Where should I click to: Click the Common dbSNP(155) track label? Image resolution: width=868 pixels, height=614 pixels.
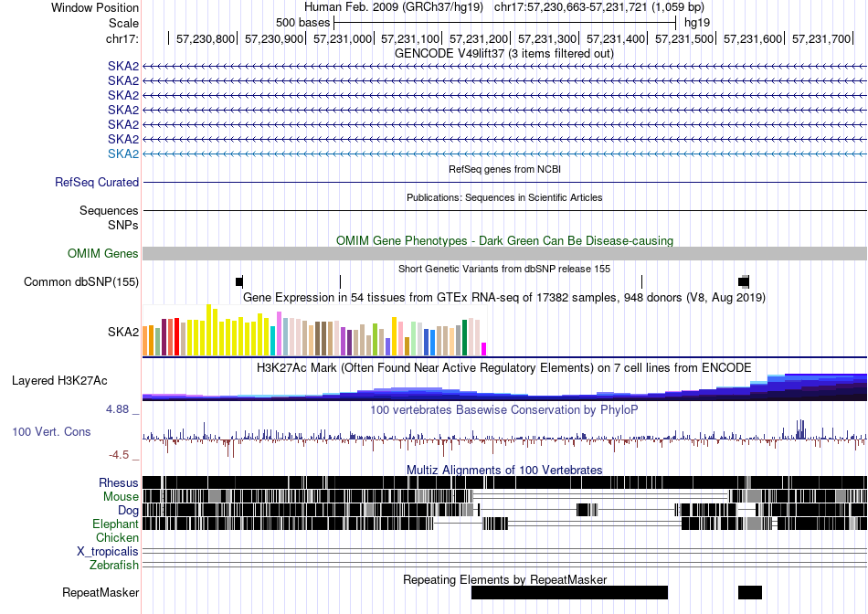coord(81,281)
